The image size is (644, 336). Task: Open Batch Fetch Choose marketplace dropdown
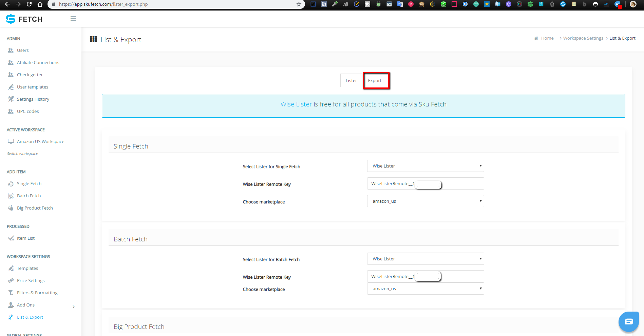pos(425,289)
